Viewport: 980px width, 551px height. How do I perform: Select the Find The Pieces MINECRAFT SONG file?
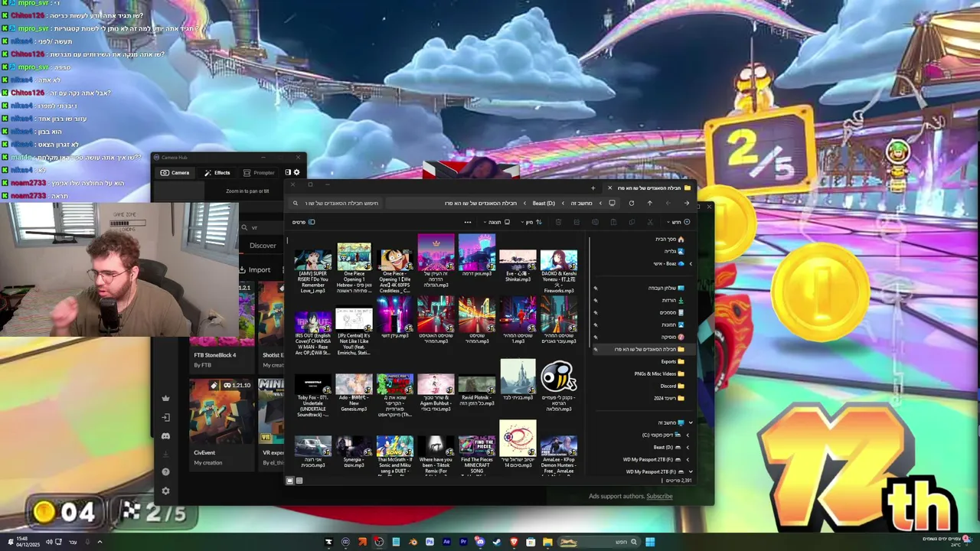pyautogui.click(x=477, y=455)
